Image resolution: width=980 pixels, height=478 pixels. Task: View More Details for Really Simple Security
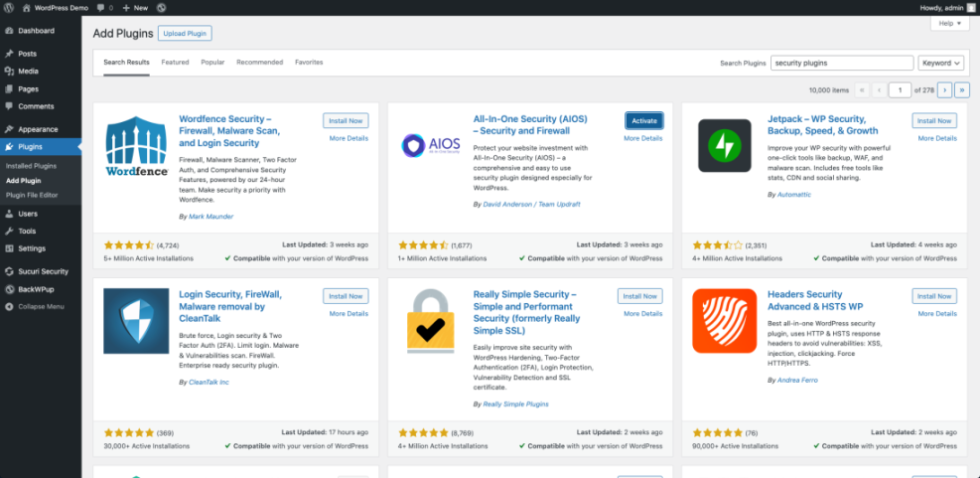(x=643, y=313)
